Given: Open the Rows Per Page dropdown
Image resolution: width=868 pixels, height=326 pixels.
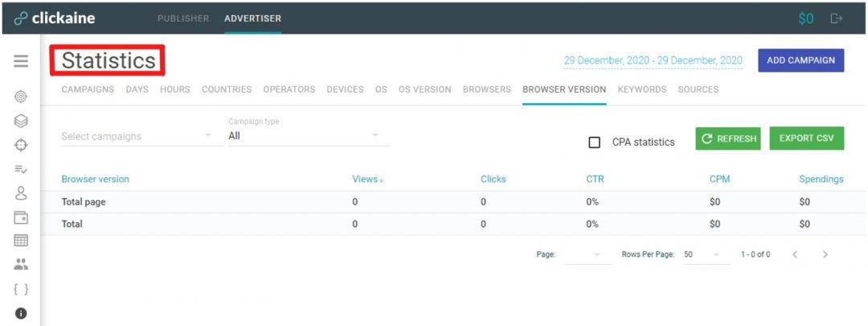Looking at the screenshot, I should pyautogui.click(x=701, y=254).
